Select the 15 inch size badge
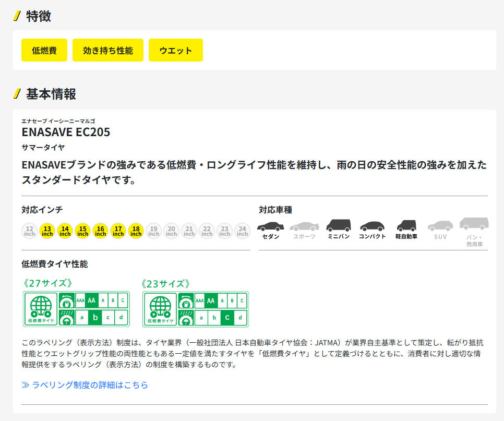This screenshot has height=421, width=504. [x=82, y=231]
